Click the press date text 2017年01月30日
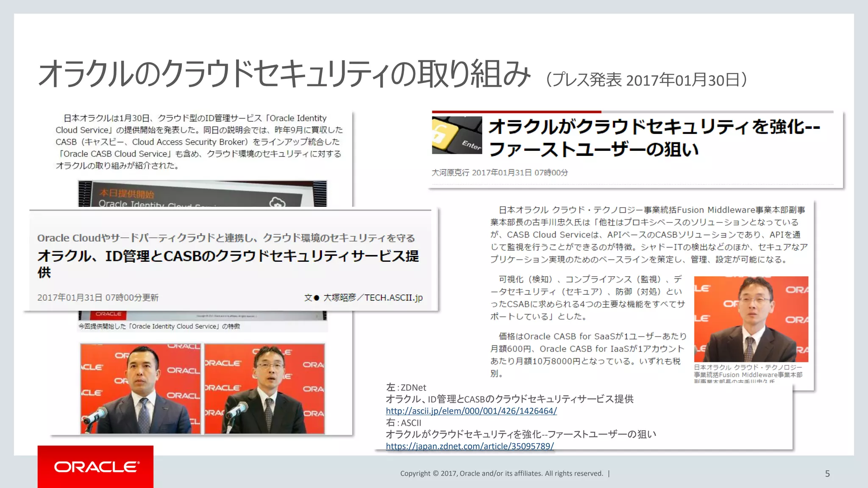 click(683, 80)
